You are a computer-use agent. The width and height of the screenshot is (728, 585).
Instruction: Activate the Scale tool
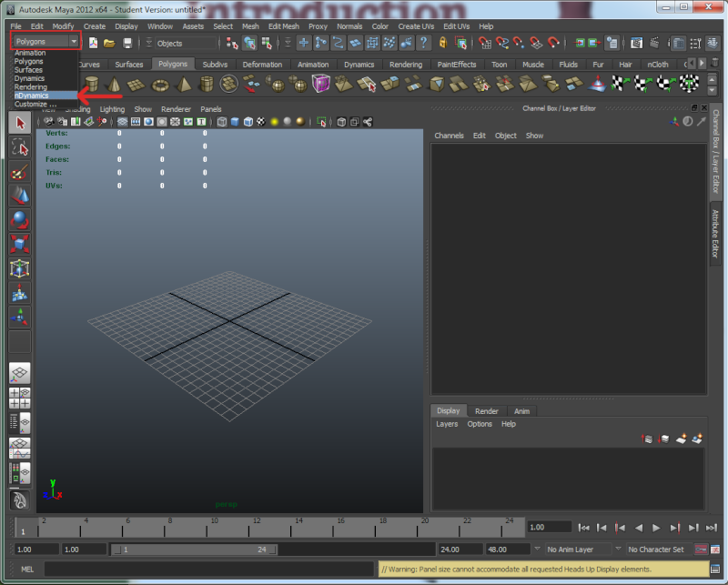19,244
